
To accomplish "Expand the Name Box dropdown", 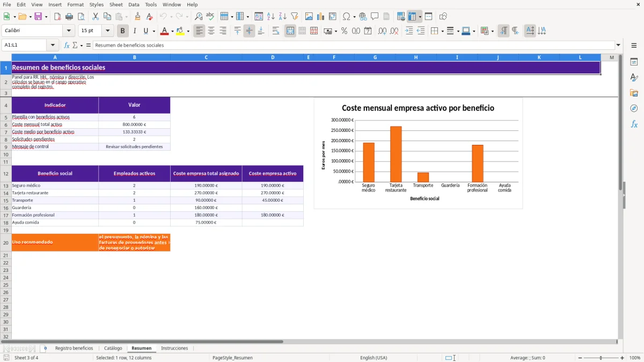I will point(53,45).
